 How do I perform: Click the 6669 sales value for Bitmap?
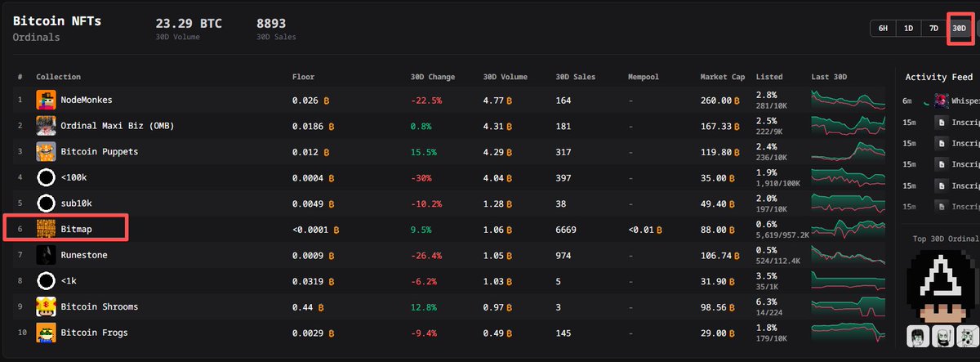tap(566, 230)
